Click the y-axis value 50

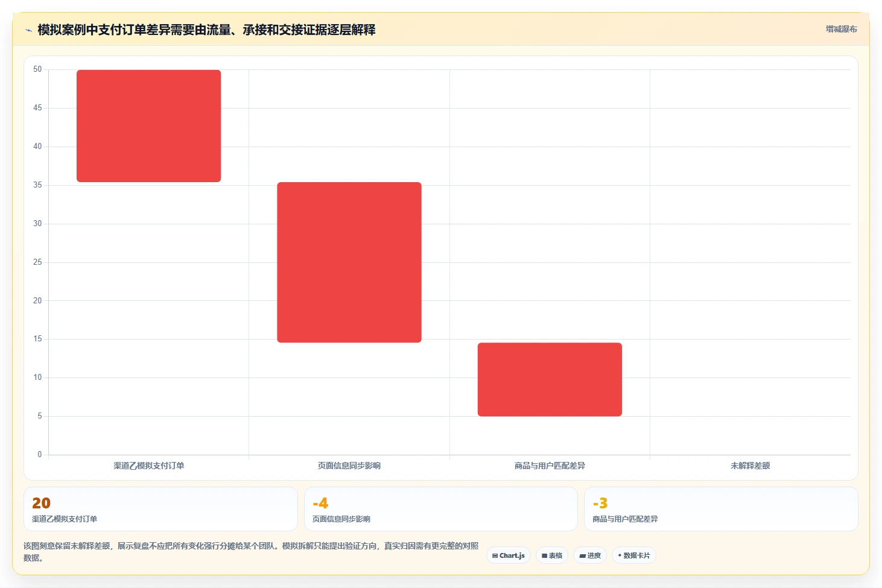[x=37, y=69]
